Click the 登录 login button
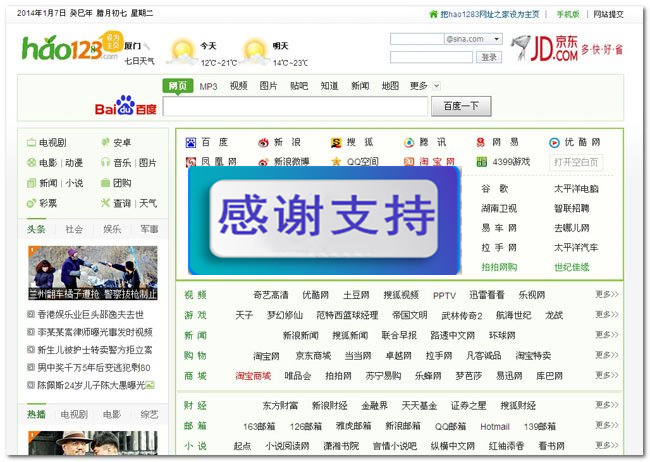The width and height of the screenshot is (650, 462). (489, 57)
